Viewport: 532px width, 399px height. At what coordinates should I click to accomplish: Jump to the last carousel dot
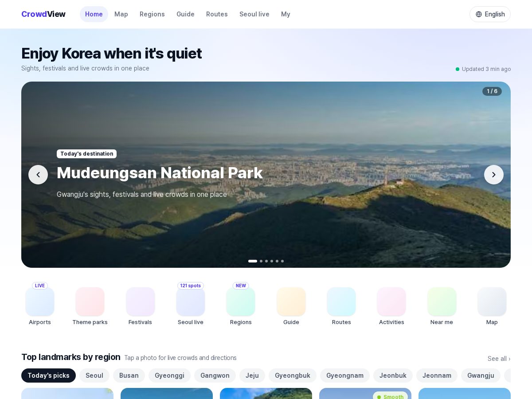(x=282, y=261)
